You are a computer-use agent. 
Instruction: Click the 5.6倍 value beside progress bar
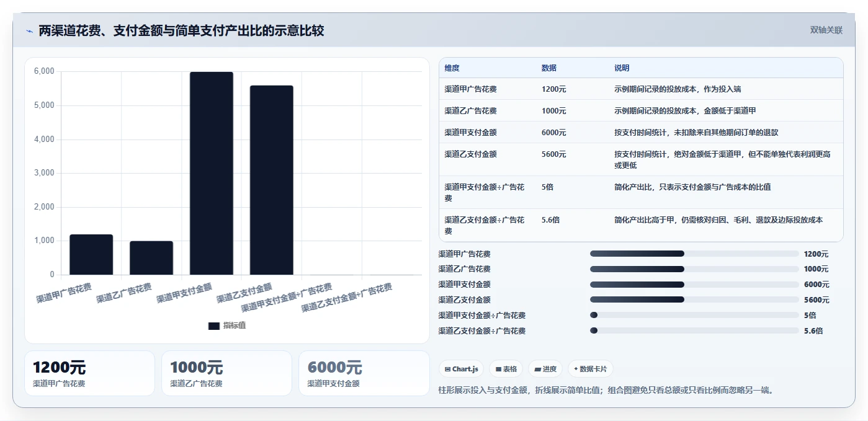tap(813, 331)
